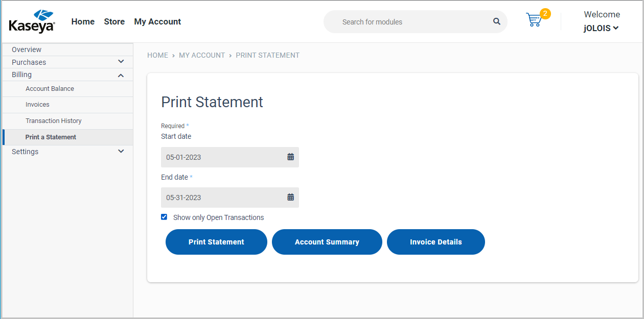Select Transaction History in the sidebar
Image resolution: width=644 pixels, height=319 pixels.
(x=53, y=120)
